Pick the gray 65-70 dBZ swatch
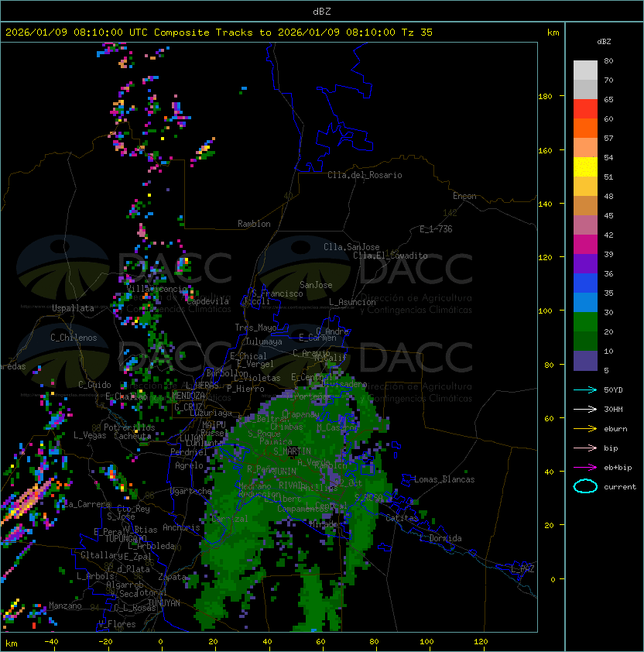The height and width of the screenshot is (652, 644). pos(585,89)
